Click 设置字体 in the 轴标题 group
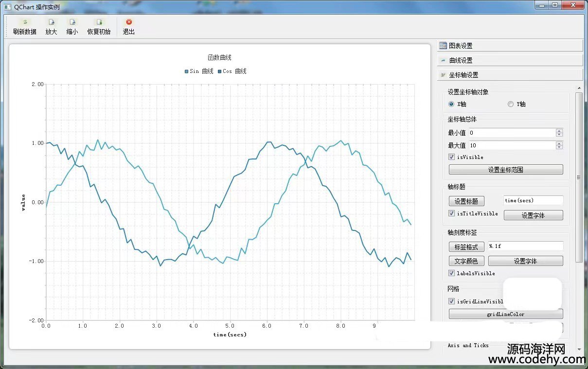This screenshot has width=588, height=369. (534, 215)
